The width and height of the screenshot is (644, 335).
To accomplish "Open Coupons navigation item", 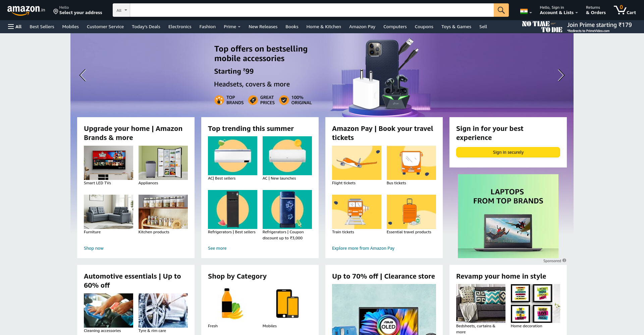I will [424, 27].
